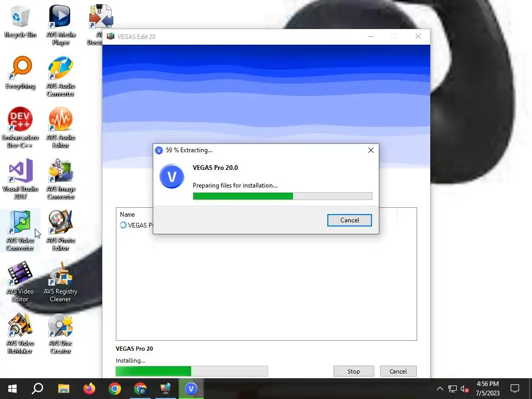Close the VEGAS Edit 20 installer window

coord(418,36)
